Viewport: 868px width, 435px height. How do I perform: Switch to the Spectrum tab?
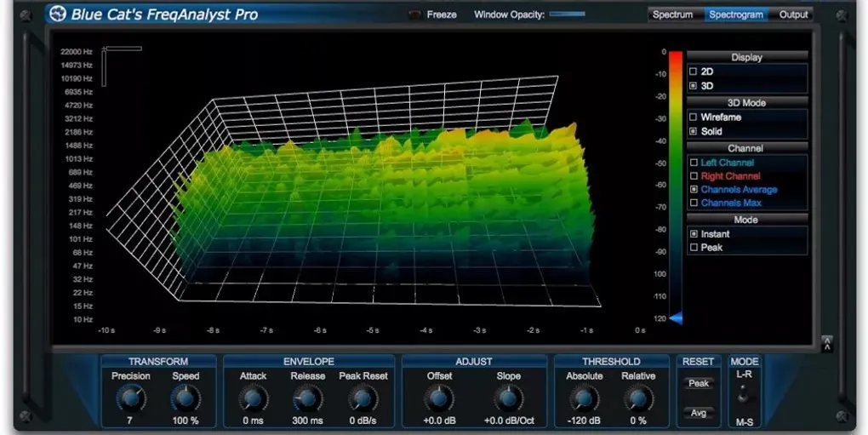click(x=672, y=14)
